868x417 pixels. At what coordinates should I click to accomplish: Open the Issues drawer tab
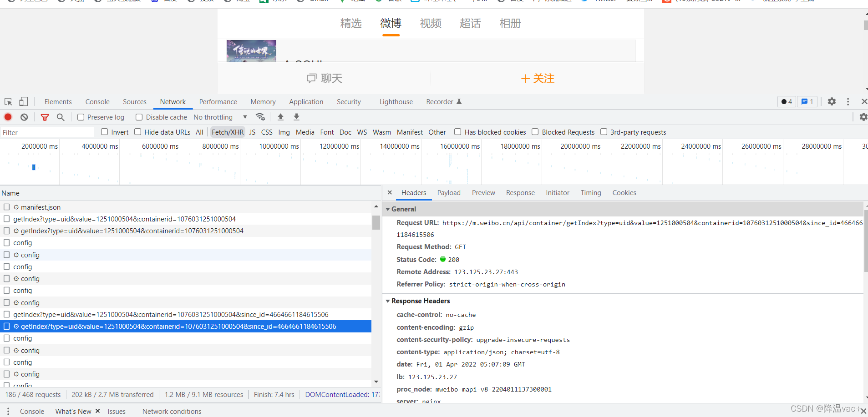(x=117, y=411)
